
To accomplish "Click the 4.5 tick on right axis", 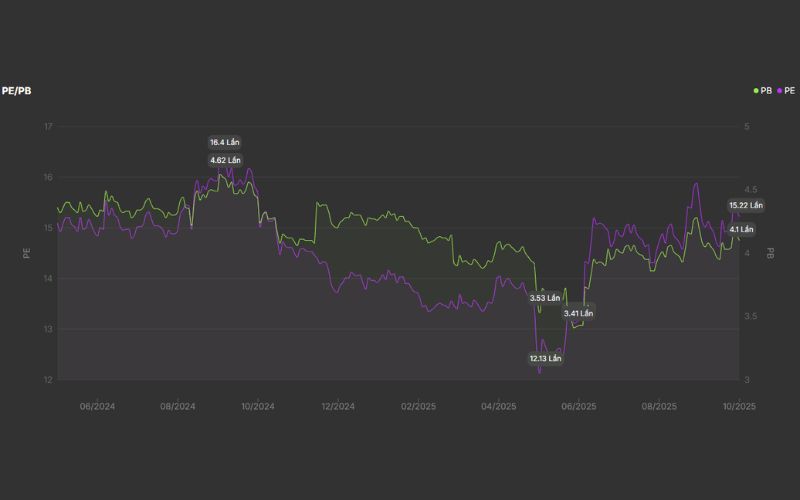I will [x=749, y=190].
